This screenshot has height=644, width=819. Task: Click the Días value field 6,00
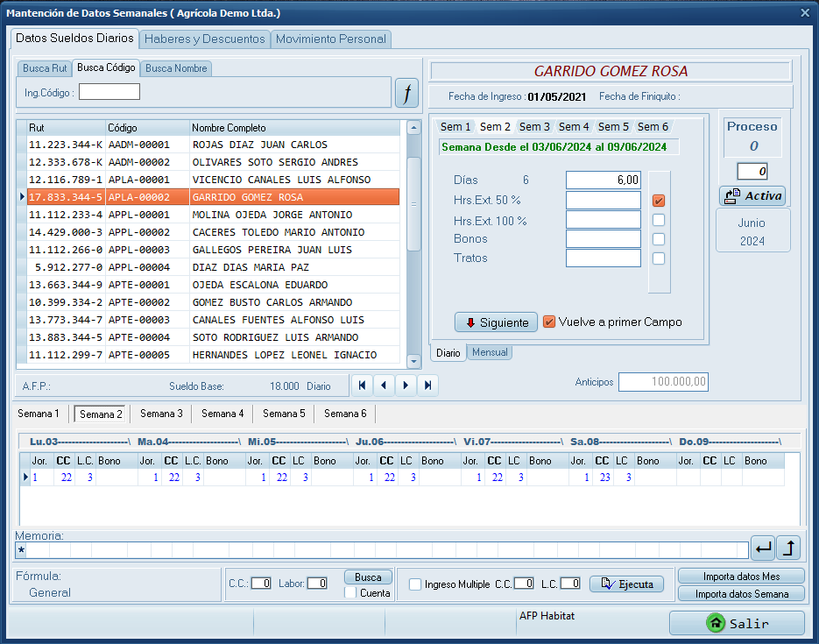tap(604, 180)
